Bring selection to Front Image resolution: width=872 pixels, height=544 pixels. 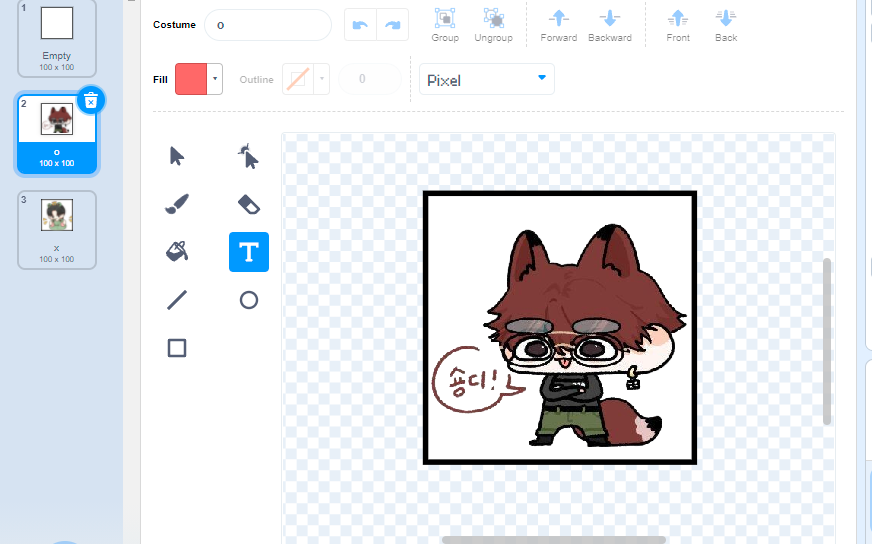tap(678, 26)
